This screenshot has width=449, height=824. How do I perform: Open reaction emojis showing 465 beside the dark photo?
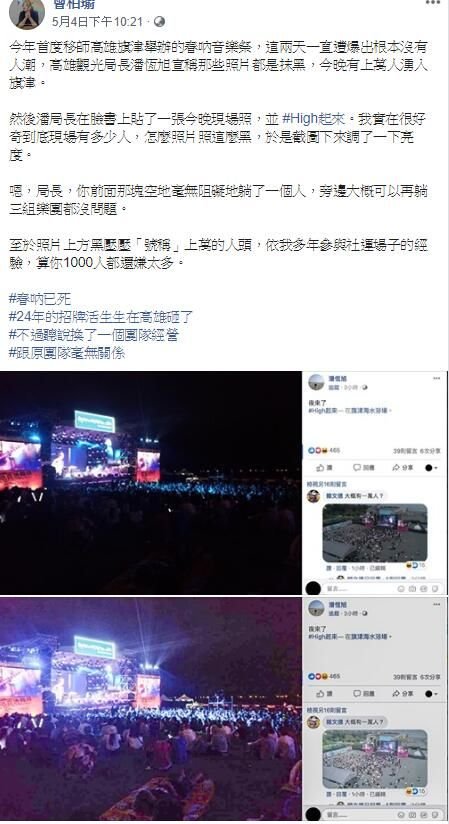click(324, 450)
